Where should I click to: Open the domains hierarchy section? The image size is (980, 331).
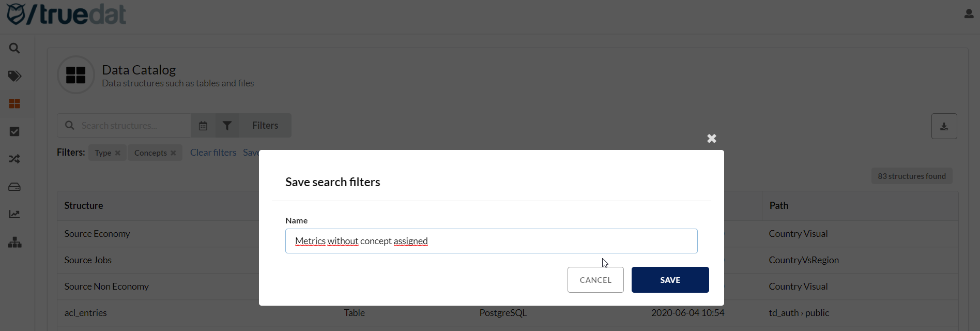(14, 242)
